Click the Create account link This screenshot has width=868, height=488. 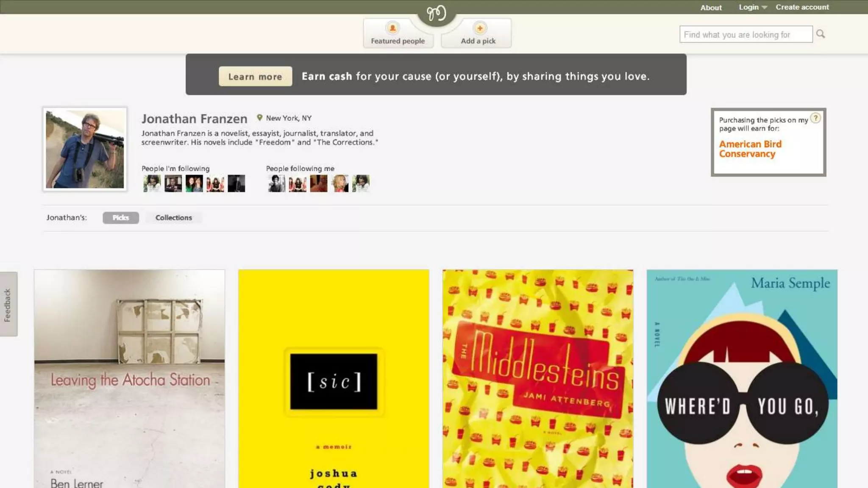click(x=802, y=7)
